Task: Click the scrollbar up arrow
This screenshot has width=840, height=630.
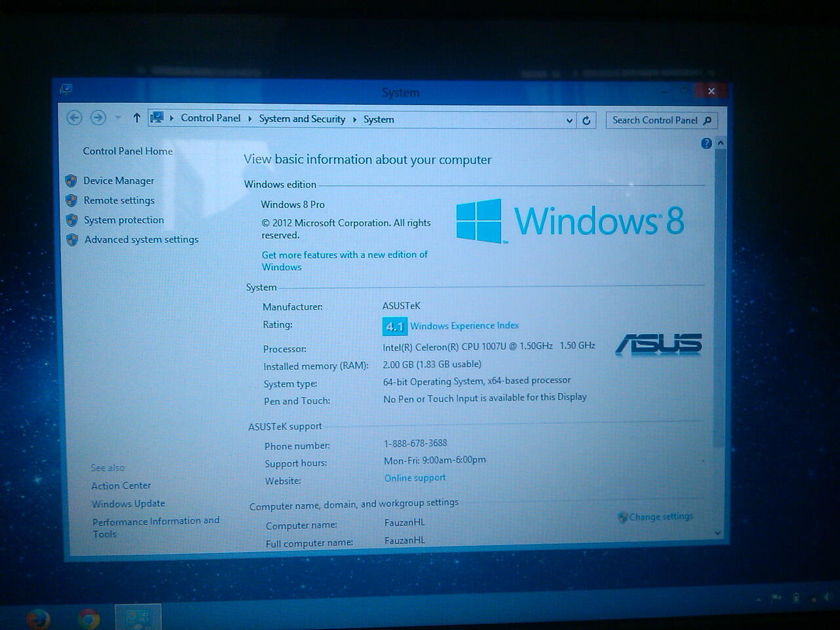Action: coord(721,142)
